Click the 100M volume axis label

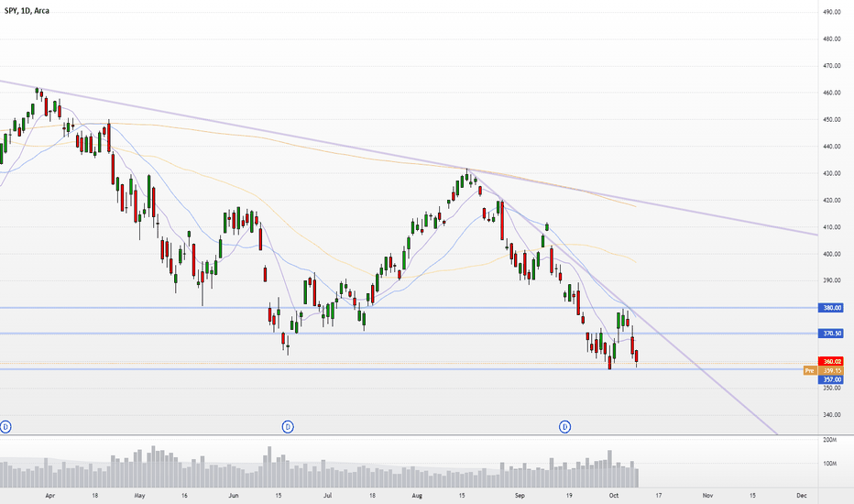829,464
